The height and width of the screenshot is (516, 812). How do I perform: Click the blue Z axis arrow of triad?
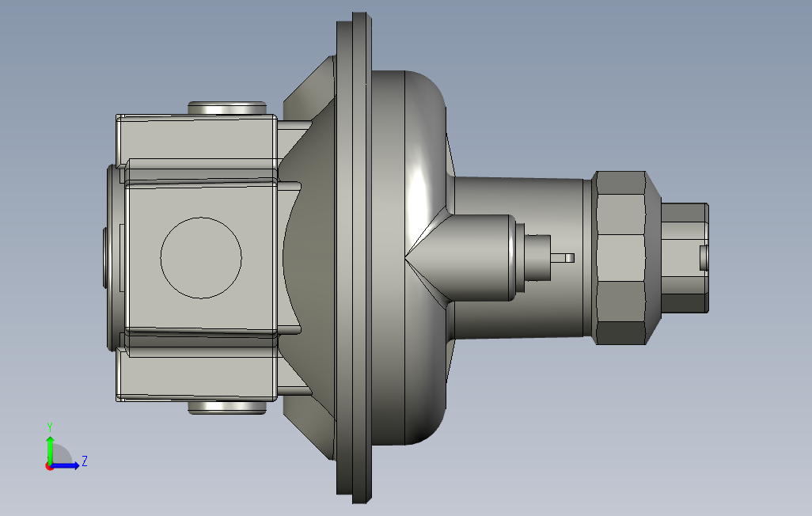(65, 466)
